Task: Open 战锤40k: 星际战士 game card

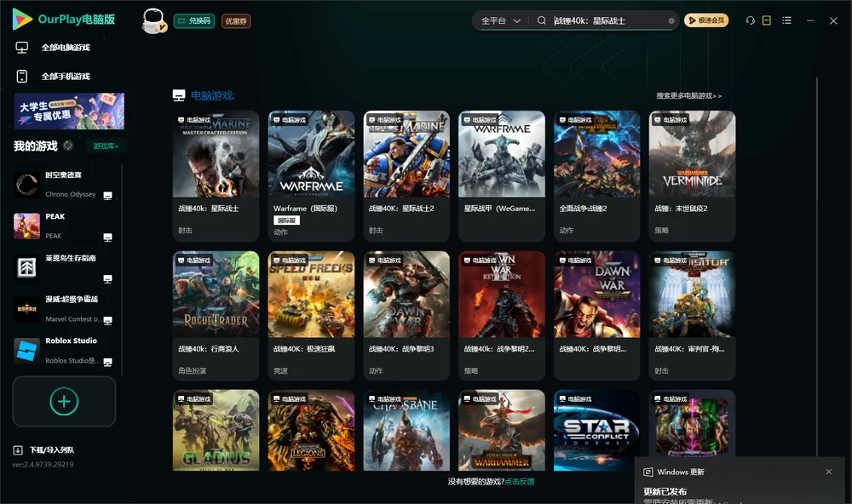Action: [216, 176]
